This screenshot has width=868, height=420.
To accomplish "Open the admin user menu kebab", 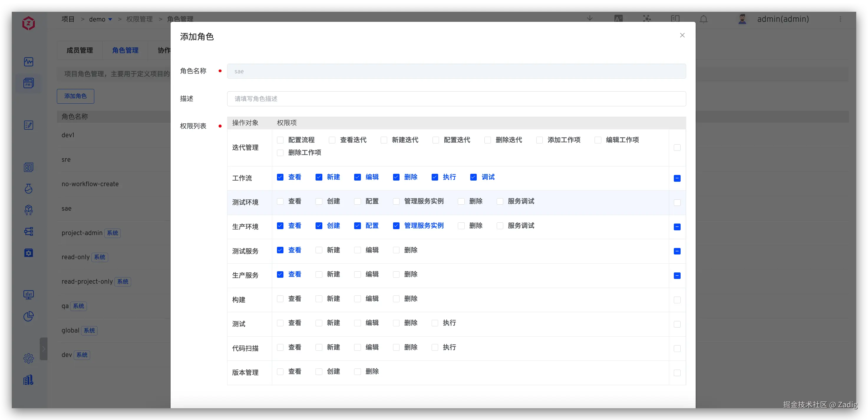I will click(x=840, y=19).
